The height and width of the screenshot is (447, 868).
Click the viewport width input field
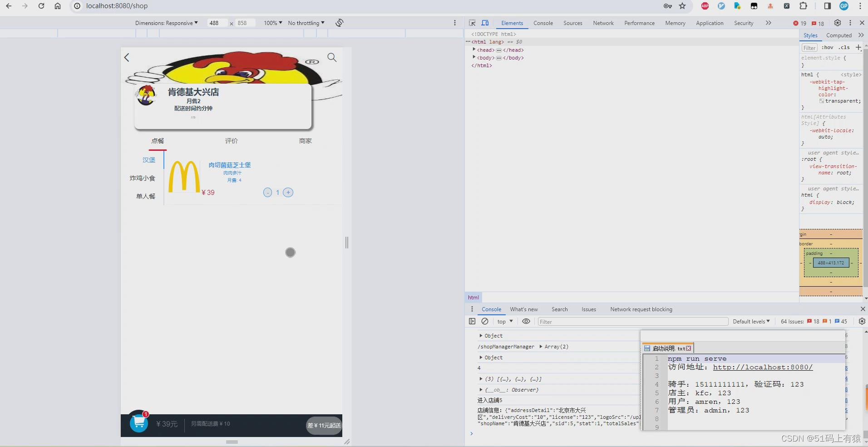coord(217,23)
